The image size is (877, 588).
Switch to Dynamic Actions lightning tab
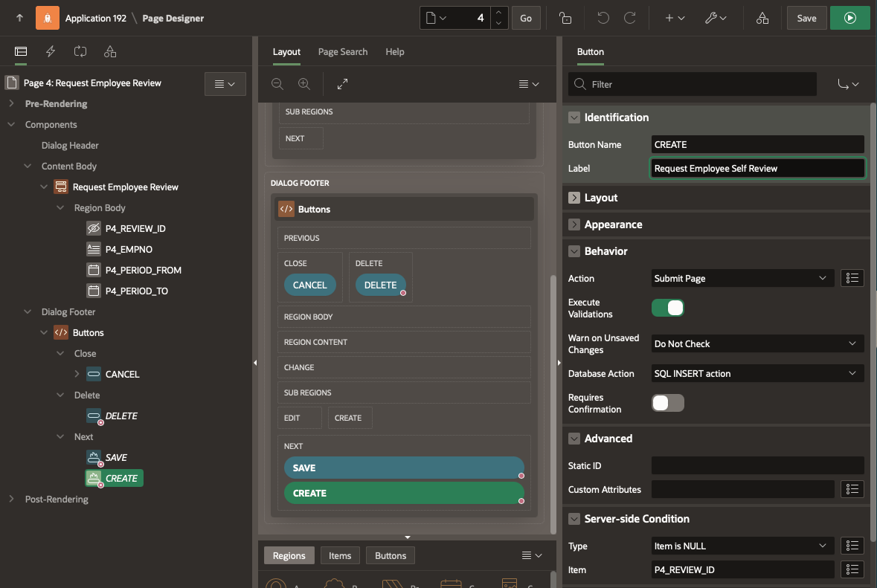51,52
